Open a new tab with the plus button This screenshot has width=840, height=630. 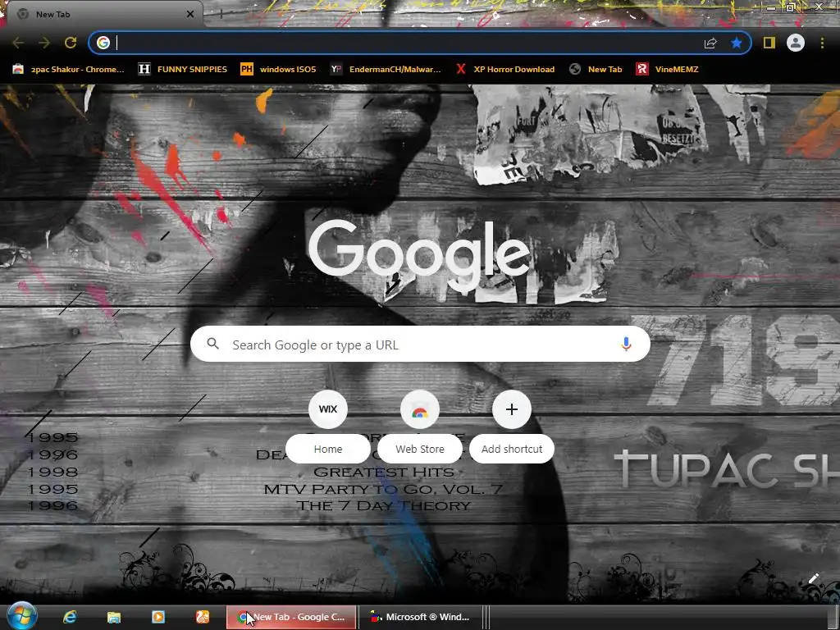tap(221, 15)
